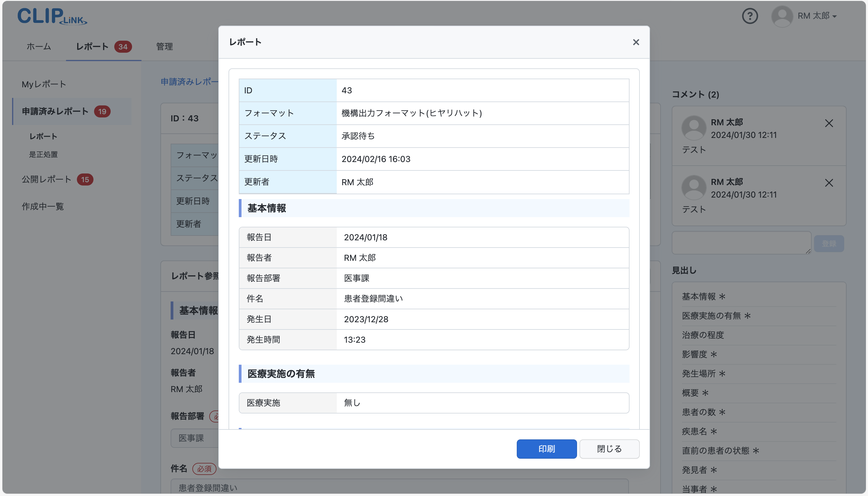Click the 閉じる button

(609, 449)
